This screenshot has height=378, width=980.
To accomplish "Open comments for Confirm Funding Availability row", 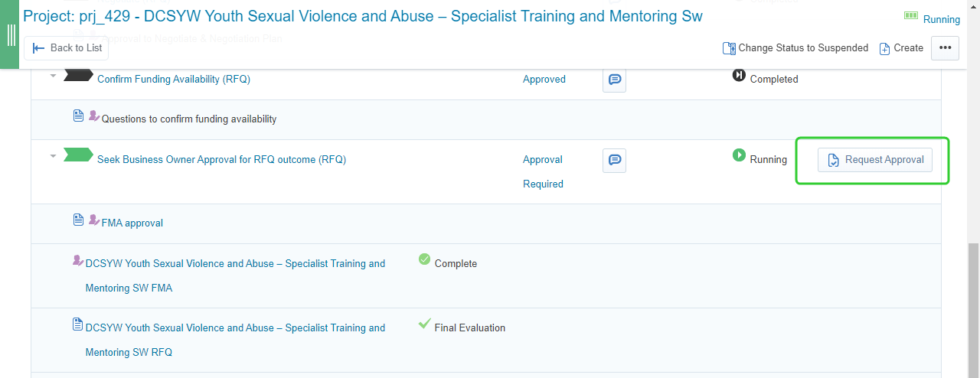I will [x=614, y=80].
